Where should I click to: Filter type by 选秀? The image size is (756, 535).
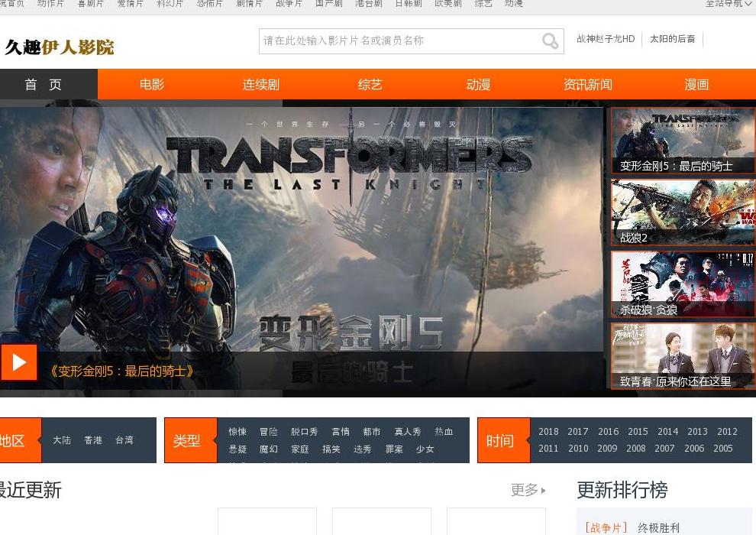click(362, 449)
